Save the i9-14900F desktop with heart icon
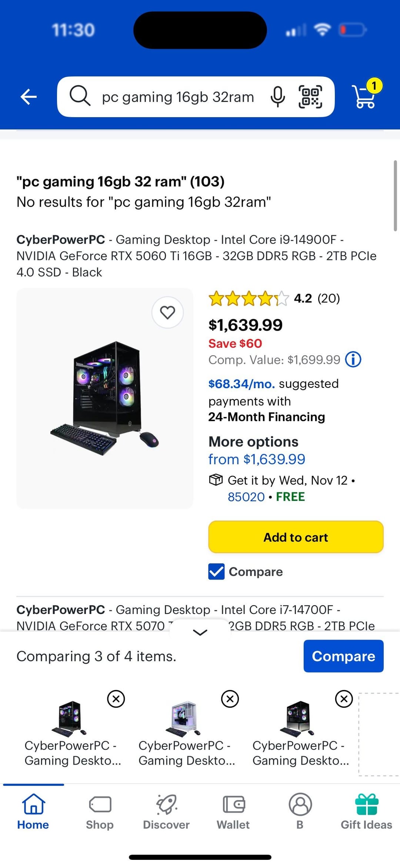 coord(167,313)
